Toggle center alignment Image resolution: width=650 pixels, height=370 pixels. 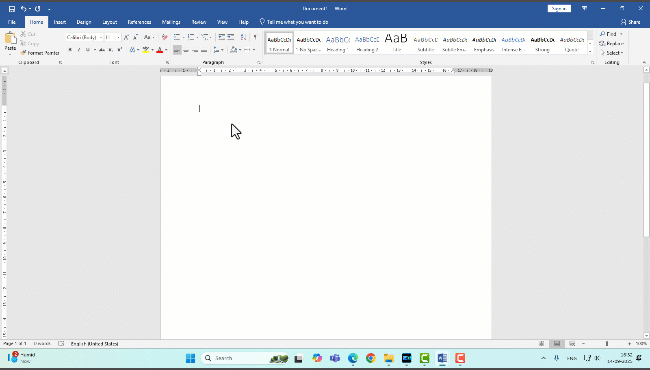pyautogui.click(x=186, y=50)
